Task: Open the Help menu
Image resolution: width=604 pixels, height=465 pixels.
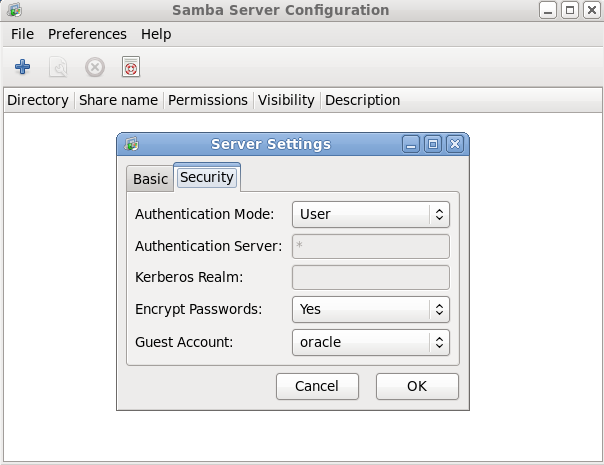Action: pos(156,34)
